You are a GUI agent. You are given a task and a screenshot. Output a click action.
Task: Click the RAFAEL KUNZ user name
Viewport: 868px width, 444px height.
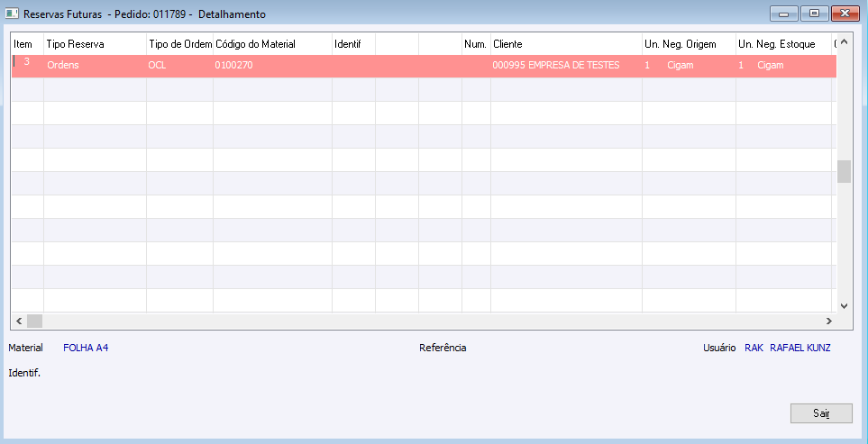click(799, 348)
